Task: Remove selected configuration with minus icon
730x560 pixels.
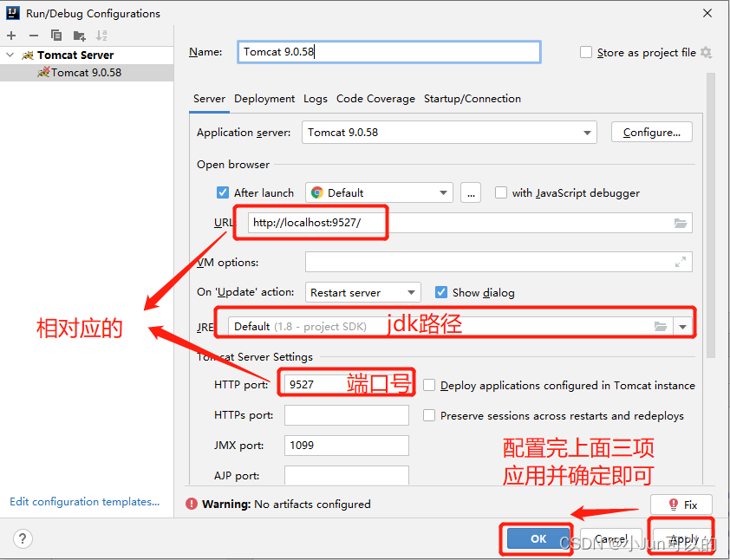Action: 34,36
